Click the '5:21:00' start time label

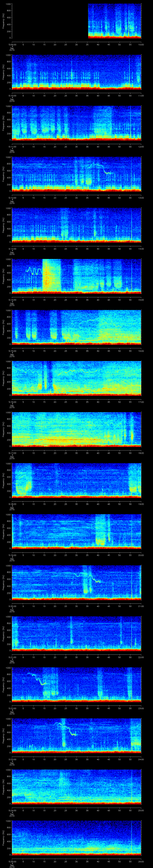click(12, 657)
